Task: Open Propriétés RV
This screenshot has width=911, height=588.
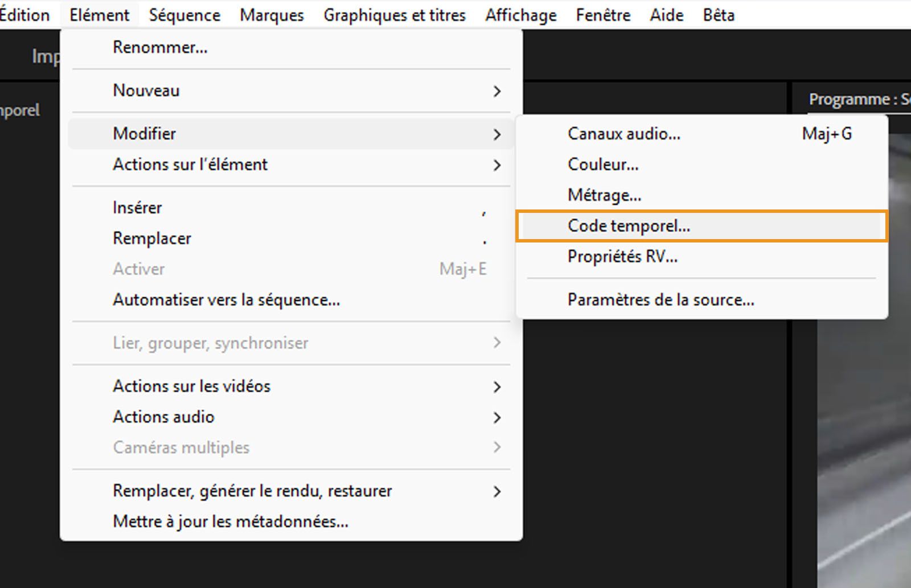Action: pos(622,257)
